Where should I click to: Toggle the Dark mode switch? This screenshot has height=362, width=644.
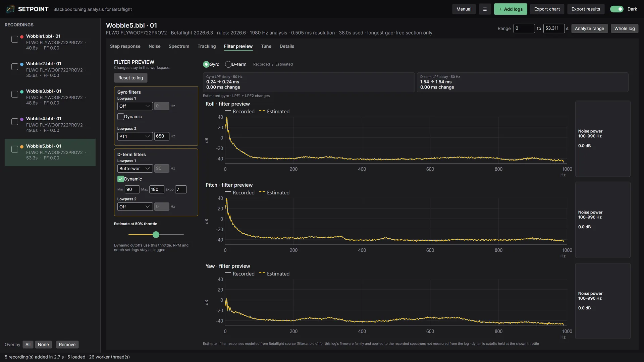(x=616, y=9)
